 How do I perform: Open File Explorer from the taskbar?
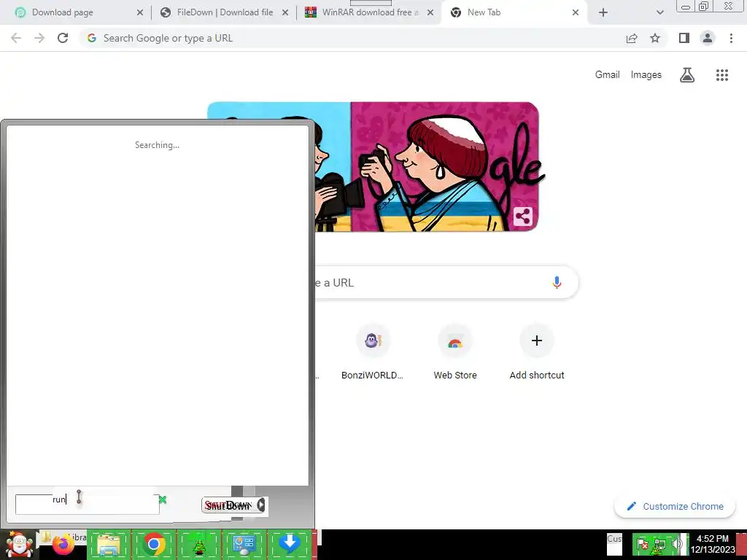point(109,545)
